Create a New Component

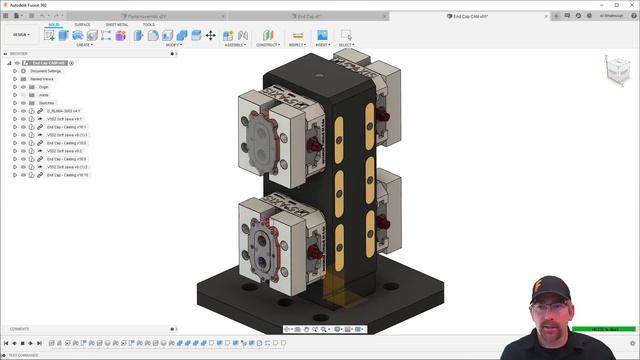click(x=228, y=35)
